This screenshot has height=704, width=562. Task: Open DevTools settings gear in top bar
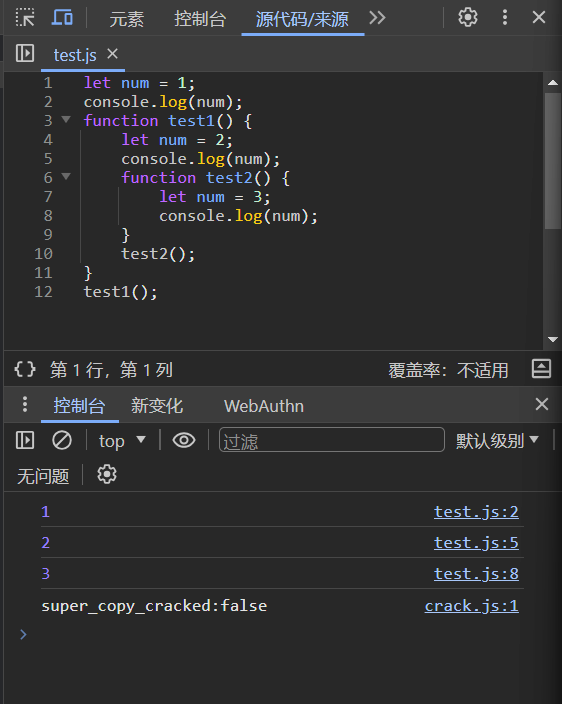point(468,18)
